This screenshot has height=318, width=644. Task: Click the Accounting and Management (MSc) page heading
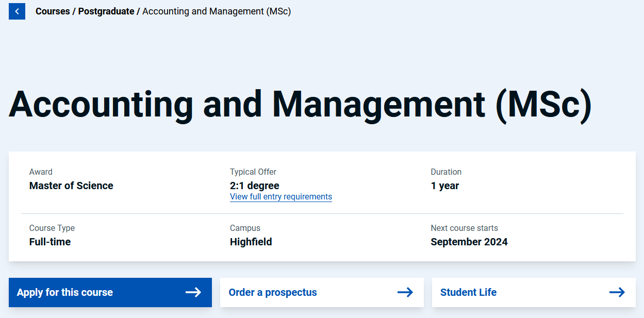(x=300, y=105)
